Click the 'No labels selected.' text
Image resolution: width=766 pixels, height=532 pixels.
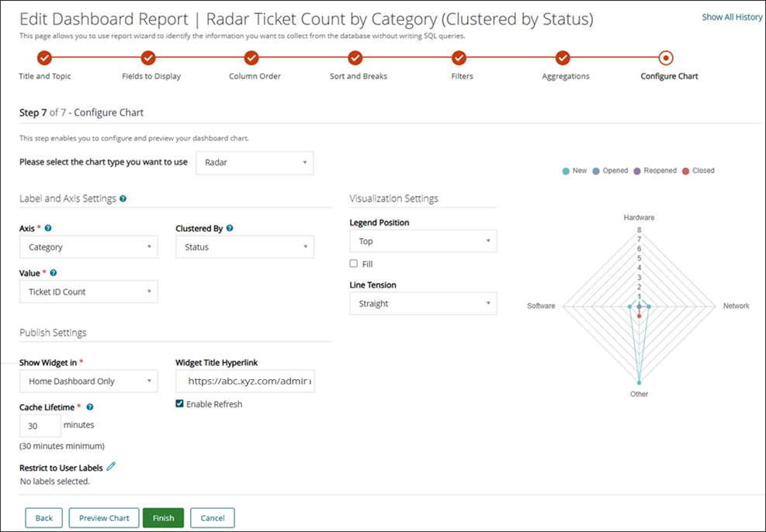(x=54, y=482)
